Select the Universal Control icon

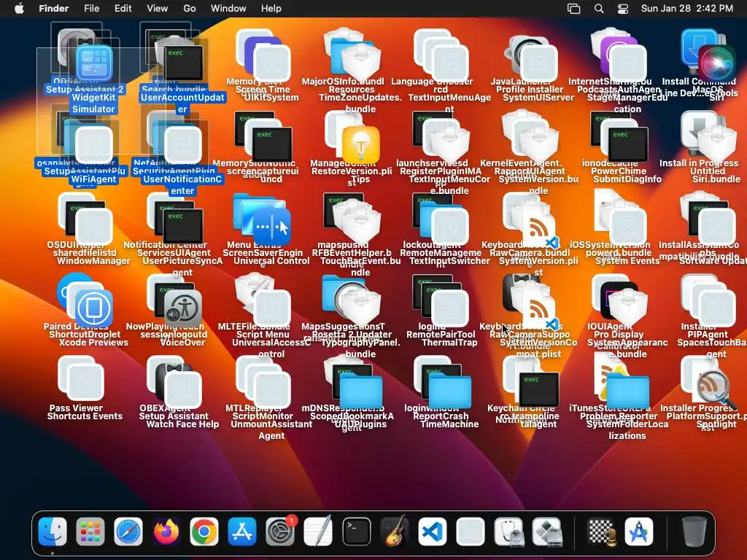coord(271,227)
